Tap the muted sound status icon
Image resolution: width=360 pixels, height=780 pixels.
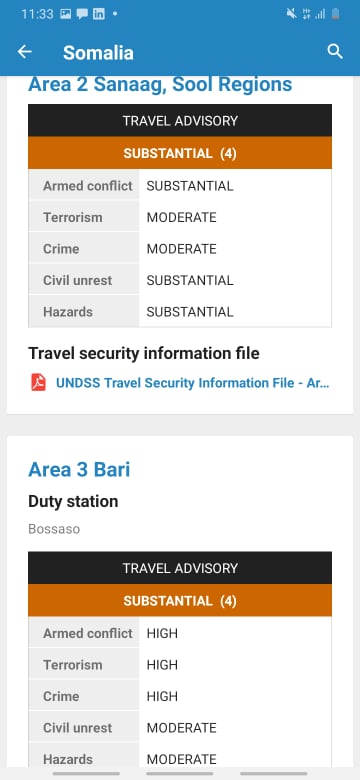tap(291, 14)
